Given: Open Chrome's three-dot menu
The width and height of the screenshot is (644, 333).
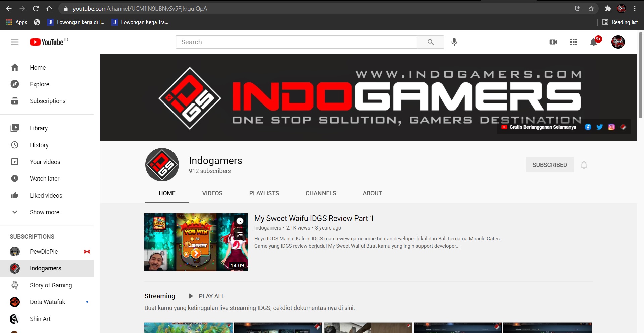Looking at the screenshot, I should (x=635, y=9).
